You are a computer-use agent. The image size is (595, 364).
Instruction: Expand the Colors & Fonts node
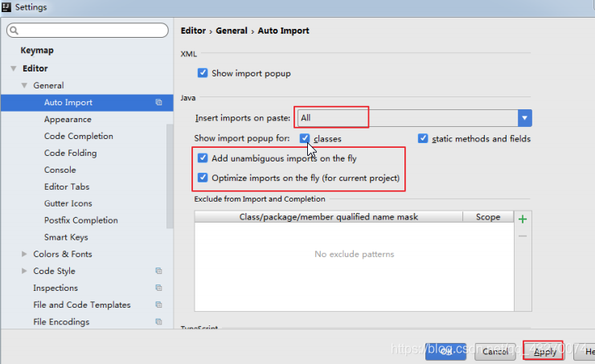click(x=24, y=254)
